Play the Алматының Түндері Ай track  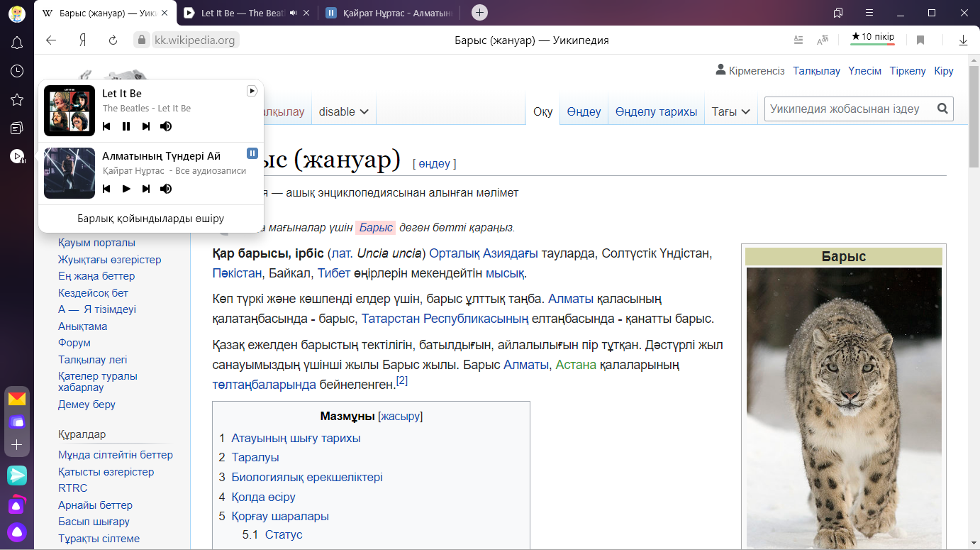[126, 189]
